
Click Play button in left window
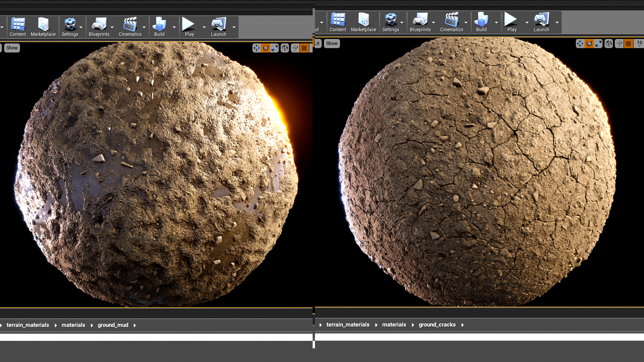(x=189, y=27)
